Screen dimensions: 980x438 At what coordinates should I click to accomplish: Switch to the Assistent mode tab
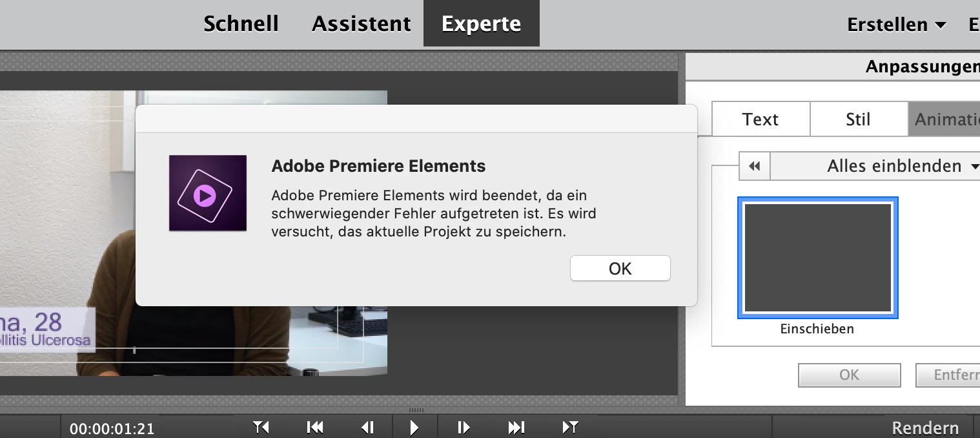[361, 24]
